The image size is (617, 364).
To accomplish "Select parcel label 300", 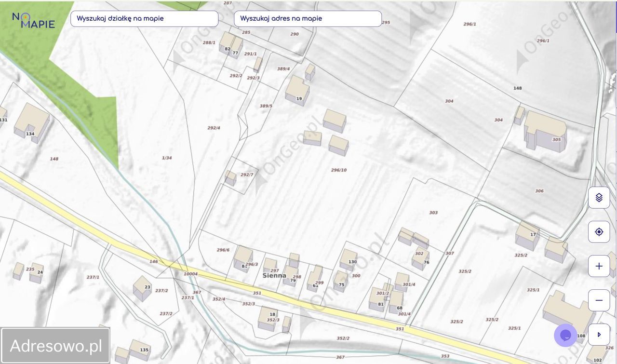I will click(356, 276).
